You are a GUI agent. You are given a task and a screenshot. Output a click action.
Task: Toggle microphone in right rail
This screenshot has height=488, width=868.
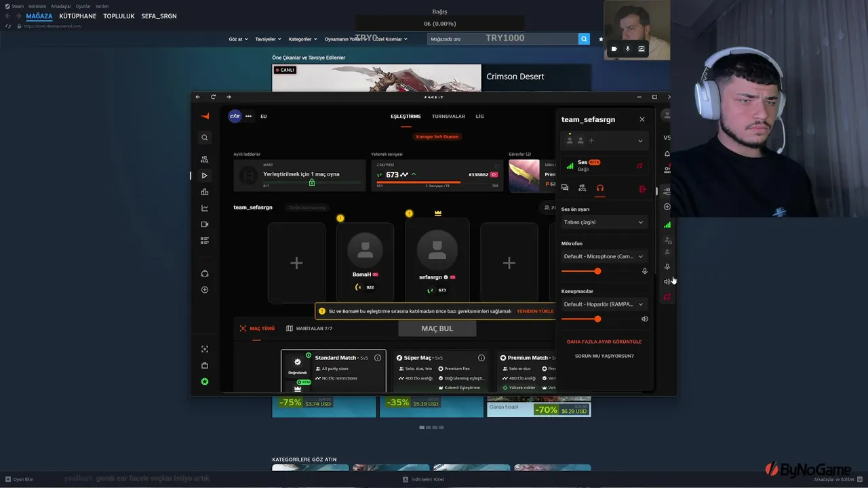click(x=667, y=267)
